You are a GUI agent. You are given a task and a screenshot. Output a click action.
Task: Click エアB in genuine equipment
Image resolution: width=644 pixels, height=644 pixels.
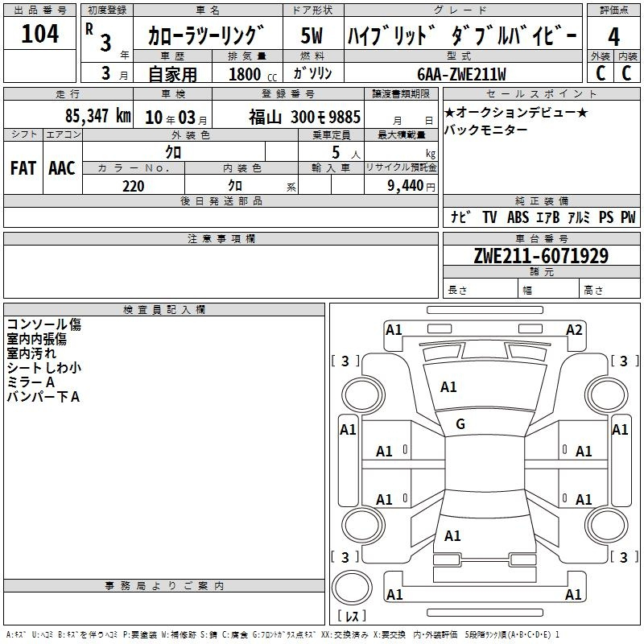[548, 217]
